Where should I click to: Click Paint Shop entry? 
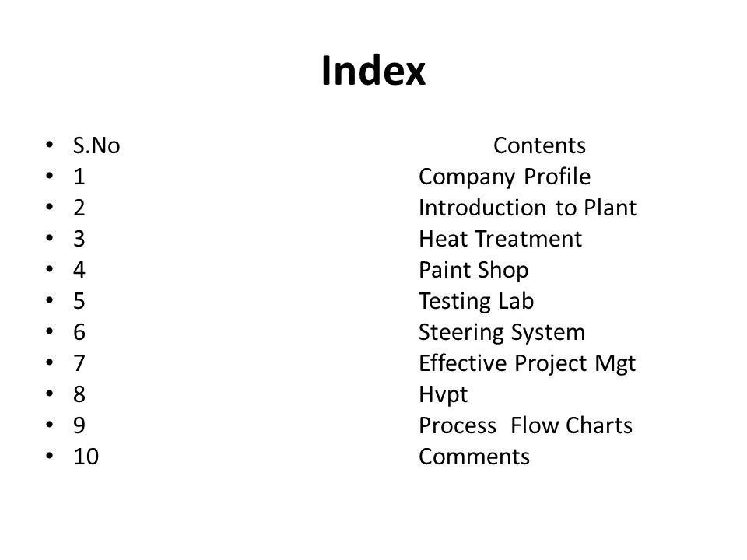click(x=474, y=271)
